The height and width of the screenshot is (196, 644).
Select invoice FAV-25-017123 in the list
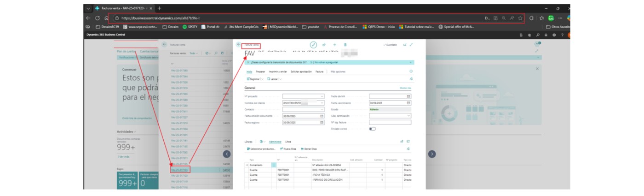[179, 170]
